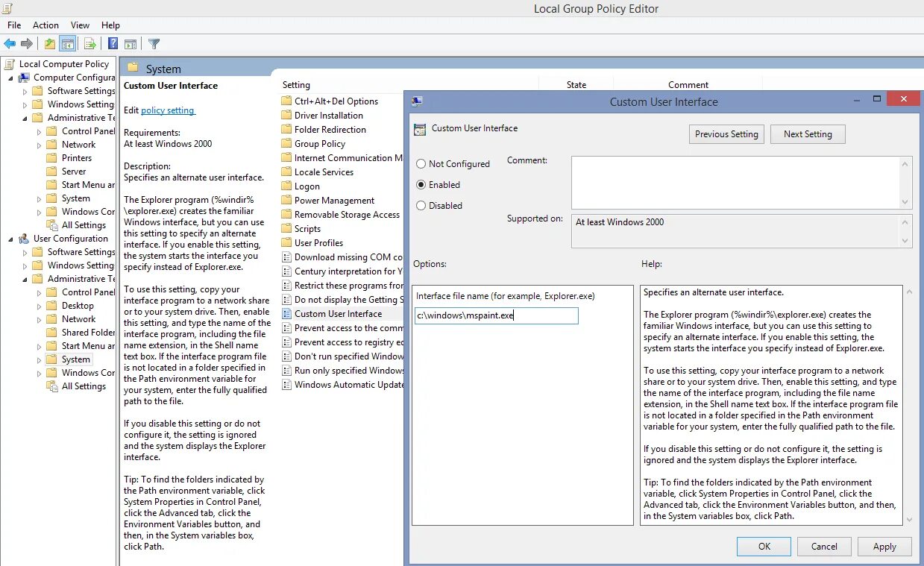
Task: Open the Action menu
Action: pyautogui.click(x=46, y=25)
